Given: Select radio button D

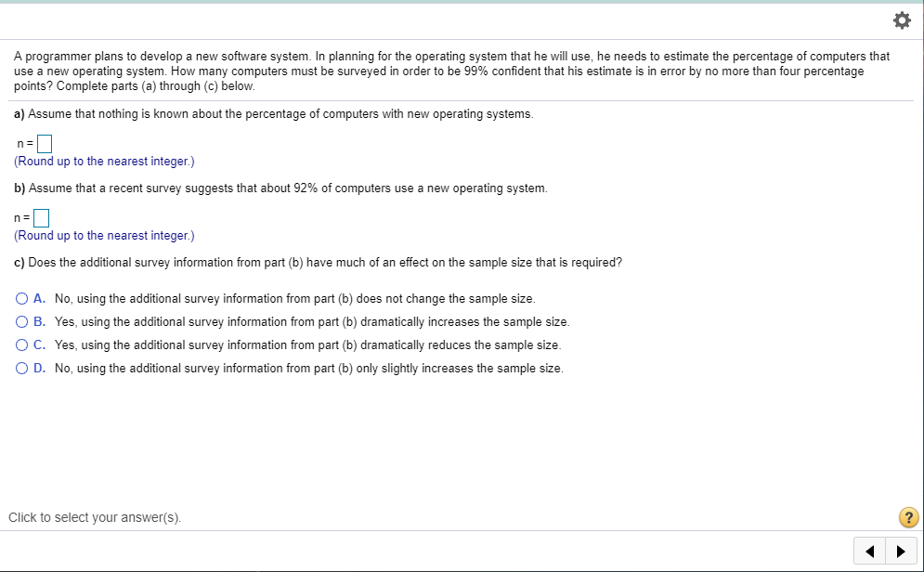Looking at the screenshot, I should click(20, 368).
